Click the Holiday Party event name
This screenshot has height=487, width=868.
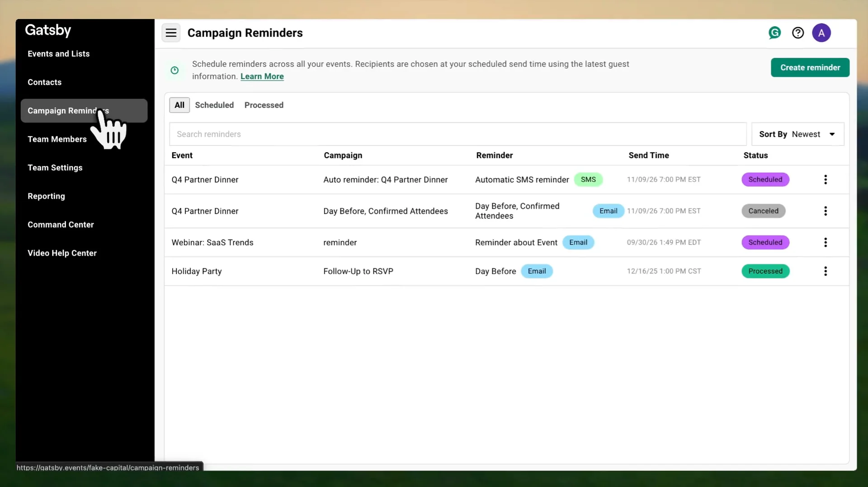(197, 271)
